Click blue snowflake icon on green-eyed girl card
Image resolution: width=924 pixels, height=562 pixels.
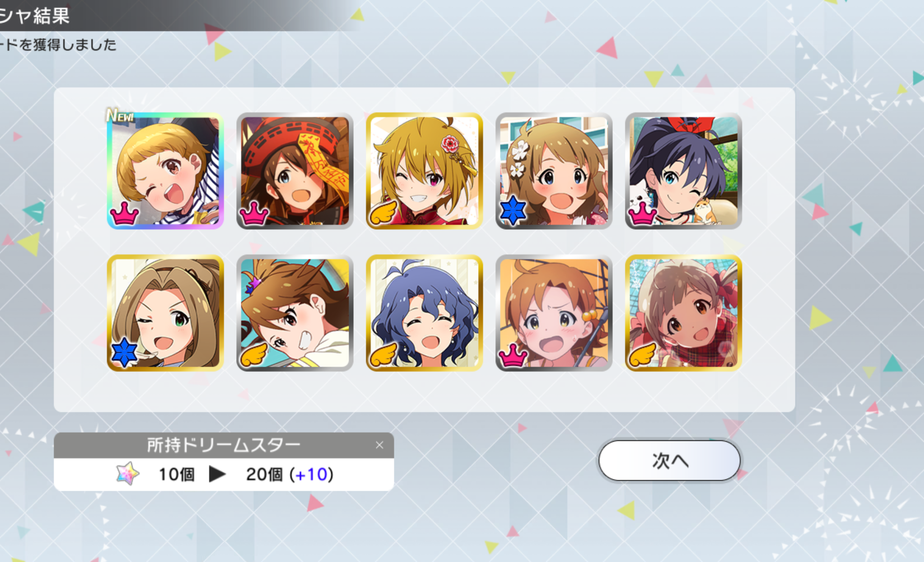(124, 353)
